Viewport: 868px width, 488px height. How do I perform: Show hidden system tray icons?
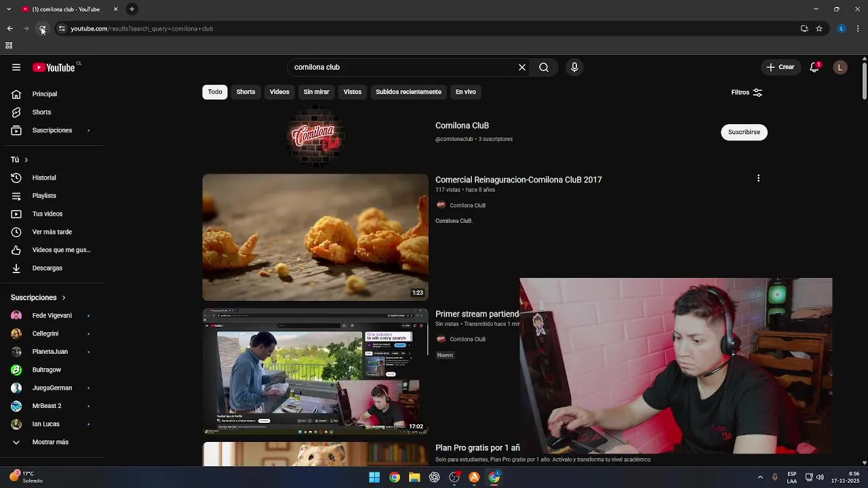pyautogui.click(x=760, y=477)
